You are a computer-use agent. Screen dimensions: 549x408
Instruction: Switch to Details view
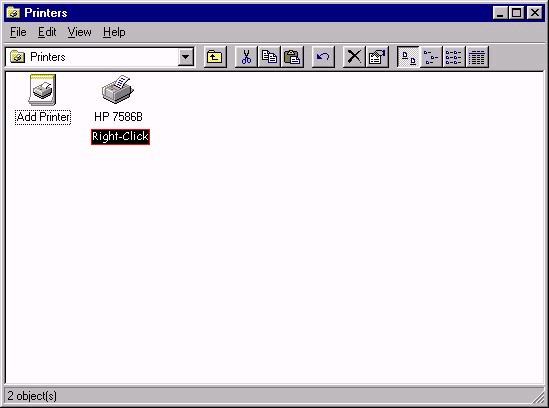pos(477,57)
